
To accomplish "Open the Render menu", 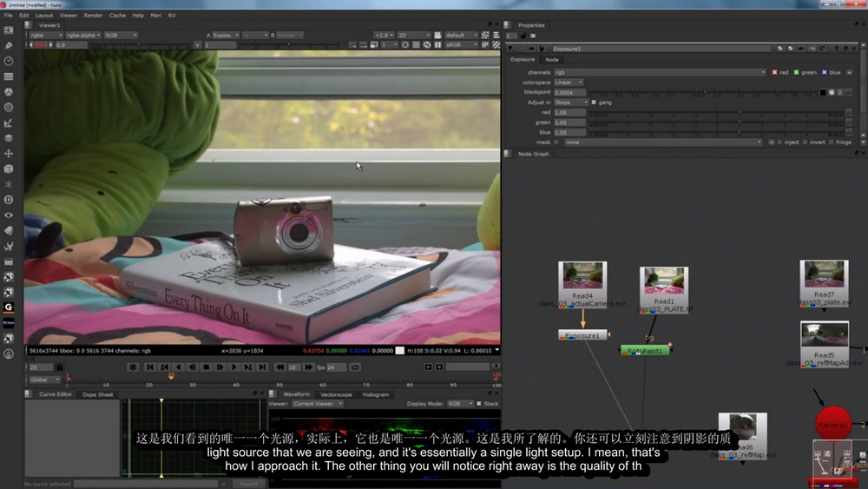I will click(93, 16).
